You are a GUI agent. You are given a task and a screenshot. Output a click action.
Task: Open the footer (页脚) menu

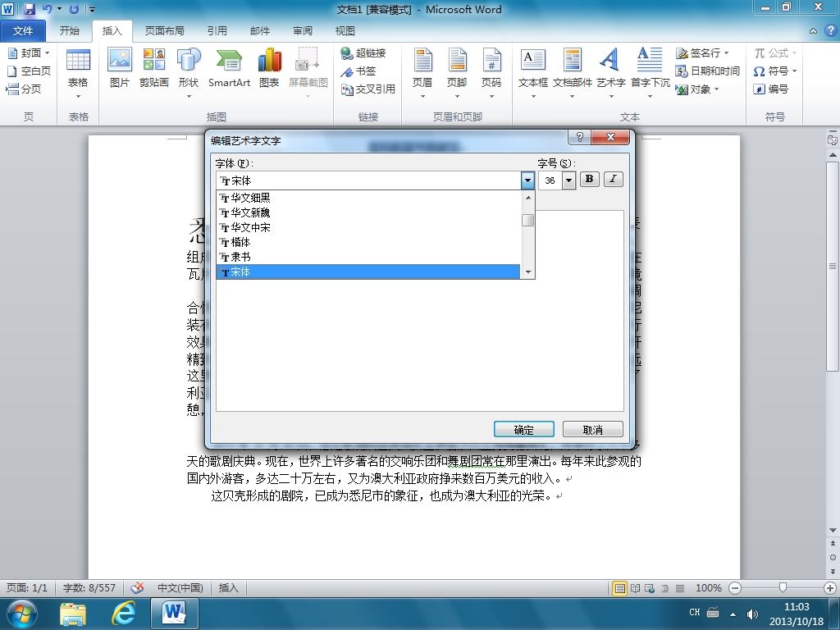(457, 74)
